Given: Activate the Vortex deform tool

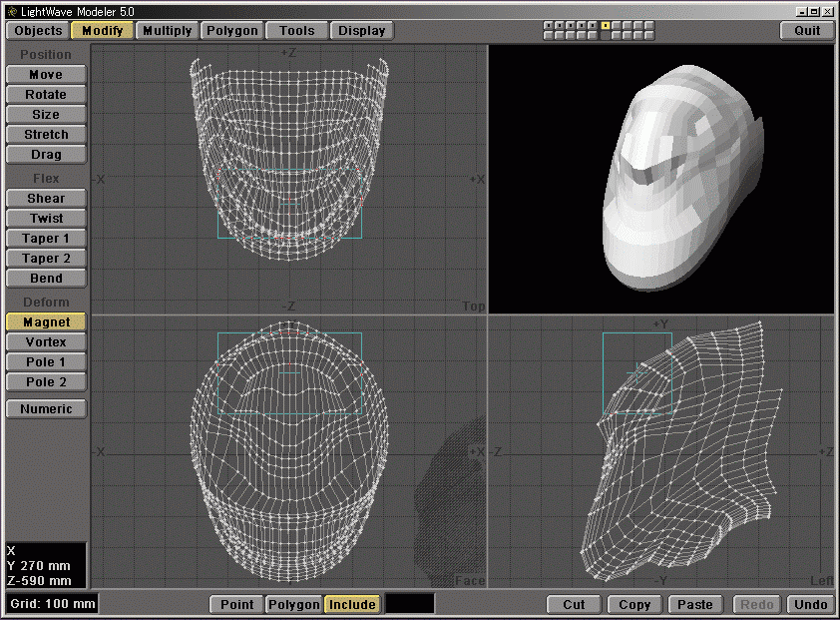Looking at the screenshot, I should (x=46, y=342).
